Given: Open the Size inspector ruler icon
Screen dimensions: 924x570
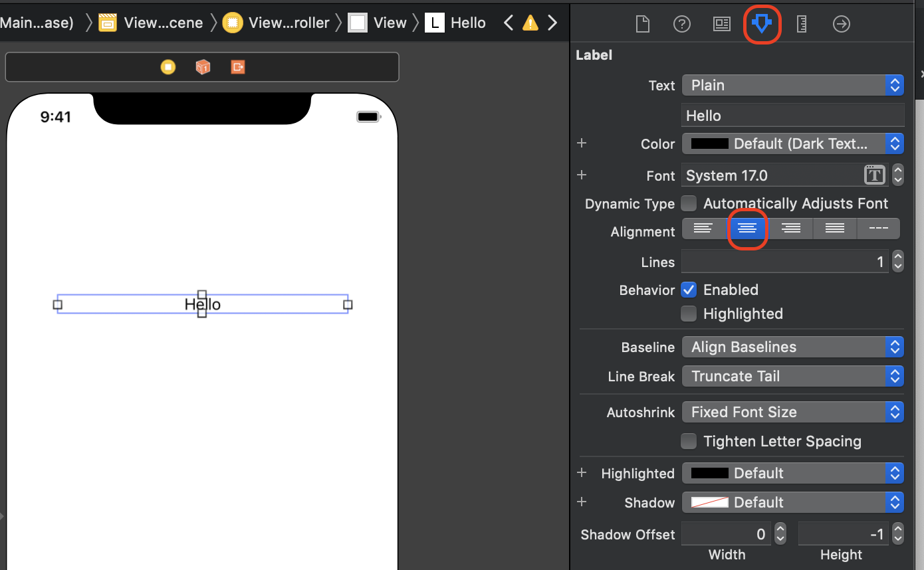Looking at the screenshot, I should coord(802,24).
